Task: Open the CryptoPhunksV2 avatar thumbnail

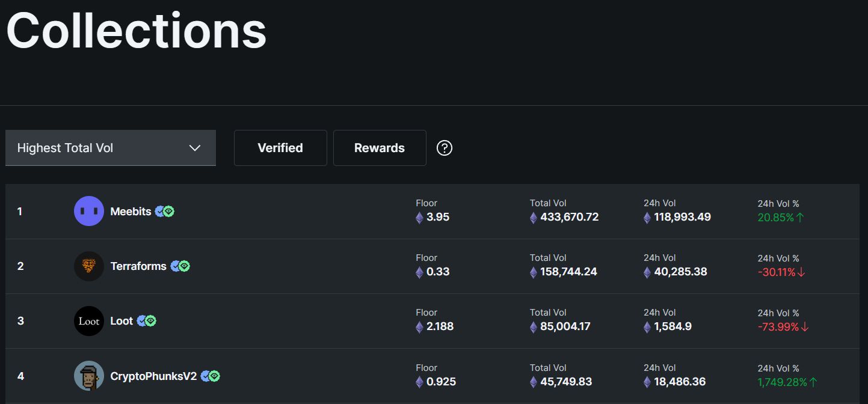Action: tap(89, 376)
